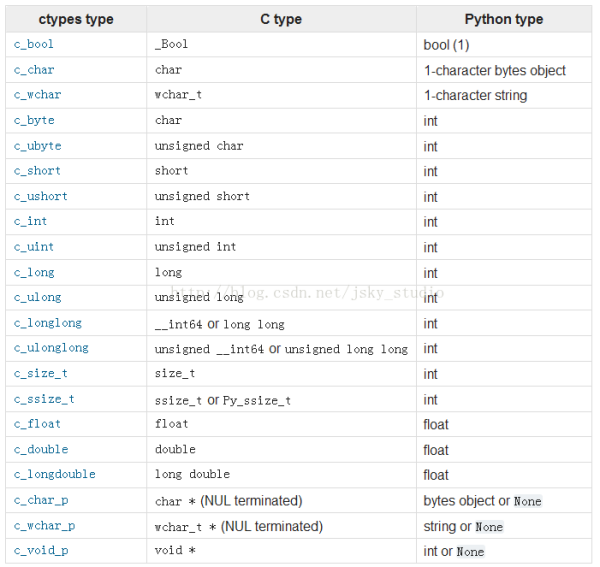Screen dimensions: 600x567
Task: Click the c_void_p link
Action: click(41, 551)
